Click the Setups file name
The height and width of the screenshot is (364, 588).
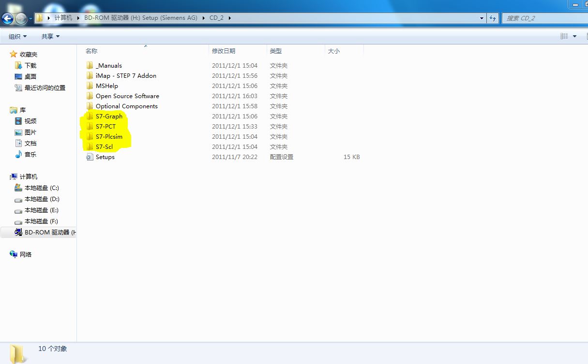click(105, 157)
